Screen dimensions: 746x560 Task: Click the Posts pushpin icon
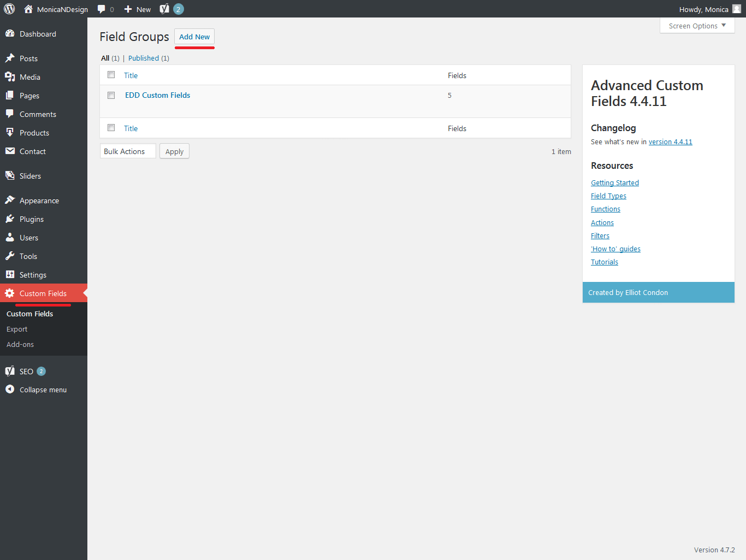[10, 58]
